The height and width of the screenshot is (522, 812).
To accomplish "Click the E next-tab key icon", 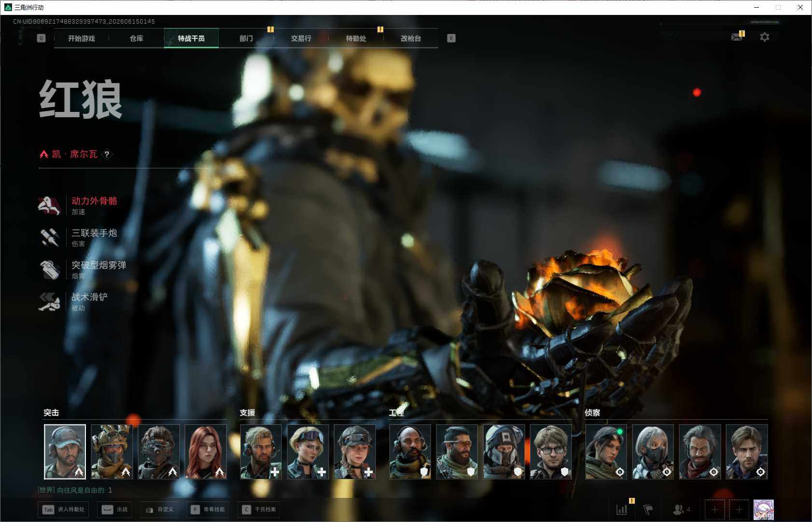I will [x=451, y=38].
